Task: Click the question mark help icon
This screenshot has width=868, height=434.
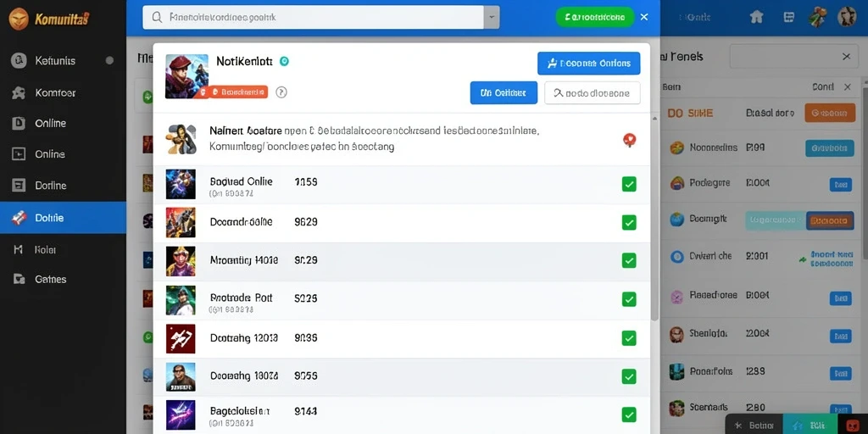Action: click(x=281, y=92)
